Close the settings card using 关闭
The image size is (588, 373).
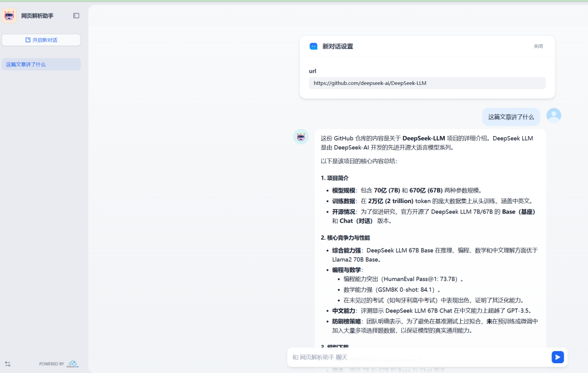point(538,46)
